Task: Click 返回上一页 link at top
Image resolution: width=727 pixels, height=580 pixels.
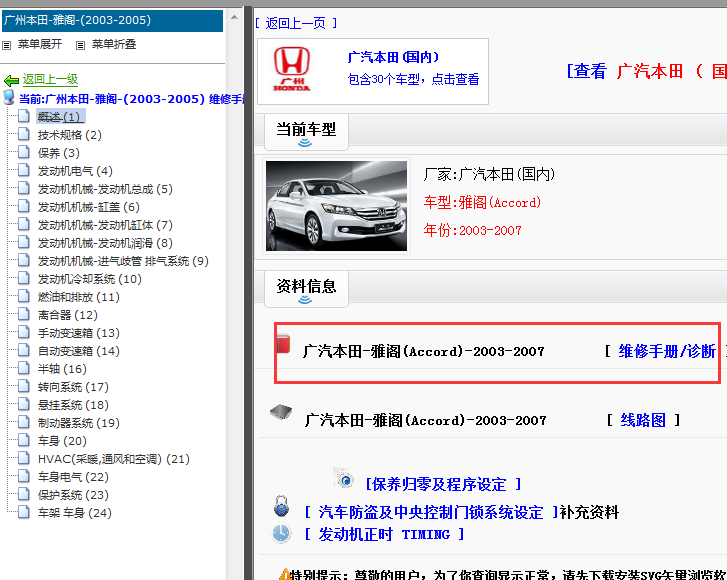Action: click(296, 23)
